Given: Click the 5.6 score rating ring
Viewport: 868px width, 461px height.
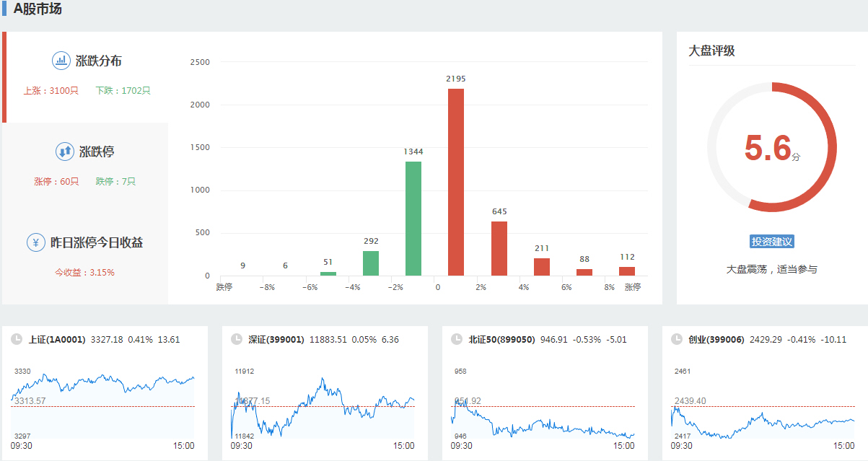Looking at the screenshot, I should [771, 147].
